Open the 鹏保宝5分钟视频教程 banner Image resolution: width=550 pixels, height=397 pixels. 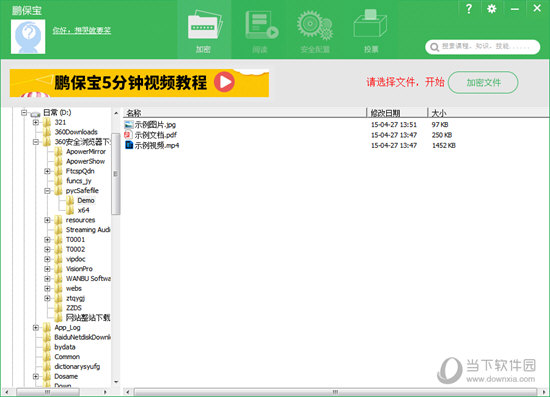139,83
